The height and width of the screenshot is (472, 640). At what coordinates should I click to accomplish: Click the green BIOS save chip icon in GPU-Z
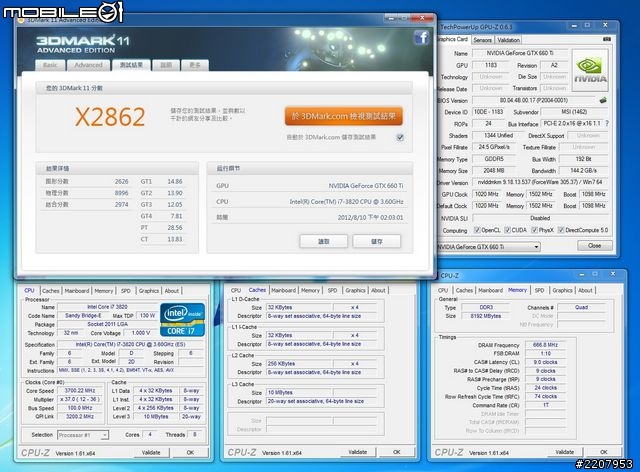[603, 100]
